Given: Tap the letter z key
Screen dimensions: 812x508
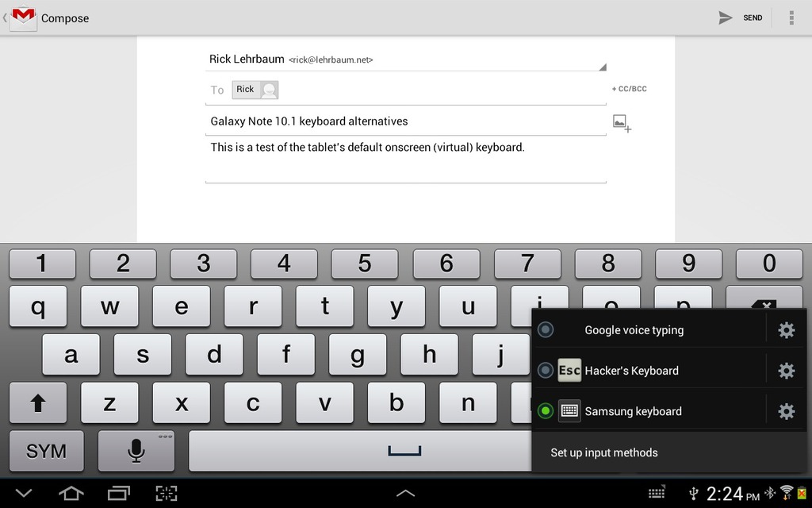Looking at the screenshot, I should 109,402.
